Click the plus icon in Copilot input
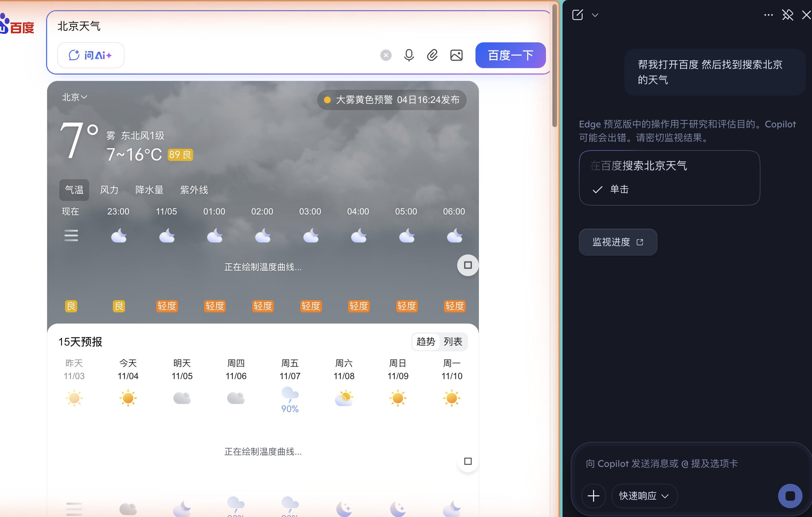The width and height of the screenshot is (812, 517). tap(593, 496)
